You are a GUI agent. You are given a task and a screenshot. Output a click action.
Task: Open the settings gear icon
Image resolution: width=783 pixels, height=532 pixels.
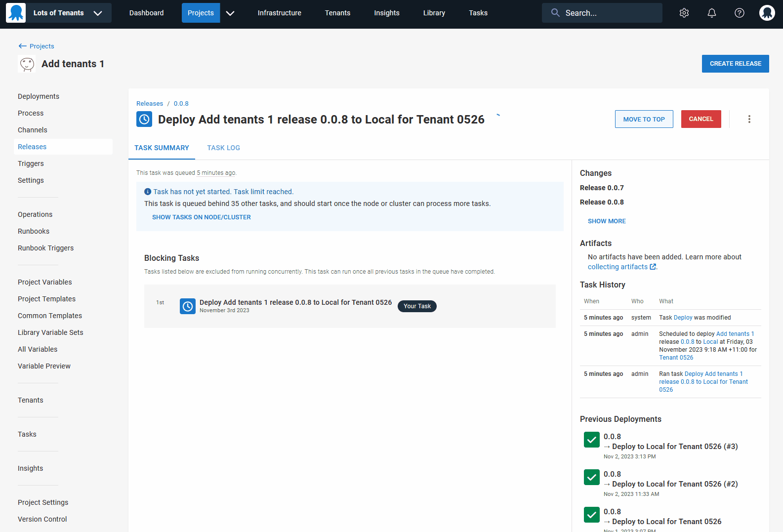684,13
